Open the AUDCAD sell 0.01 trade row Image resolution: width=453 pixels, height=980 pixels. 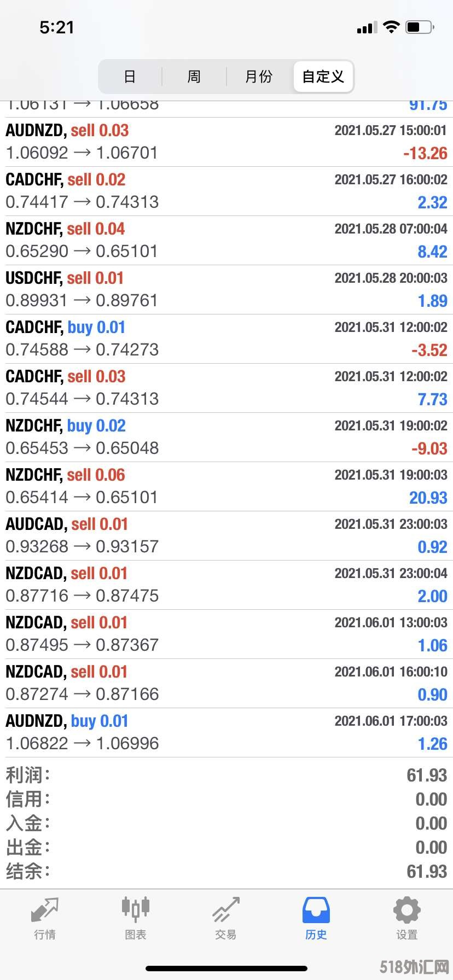click(x=226, y=536)
